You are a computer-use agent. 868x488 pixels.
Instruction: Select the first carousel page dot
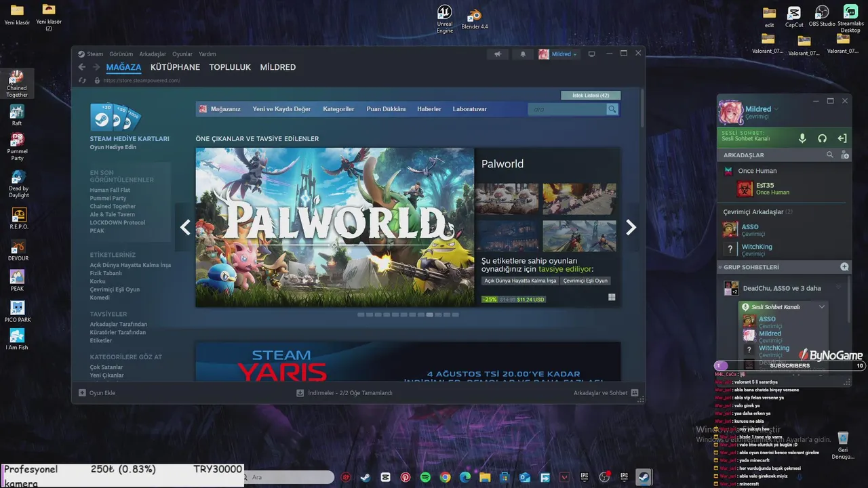pyautogui.click(x=361, y=314)
